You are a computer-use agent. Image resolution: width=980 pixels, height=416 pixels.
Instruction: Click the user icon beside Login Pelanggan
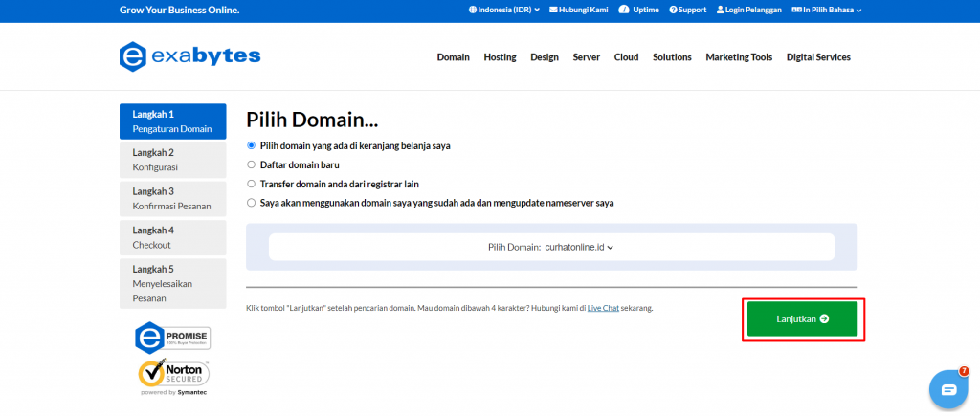pyautogui.click(x=720, y=10)
